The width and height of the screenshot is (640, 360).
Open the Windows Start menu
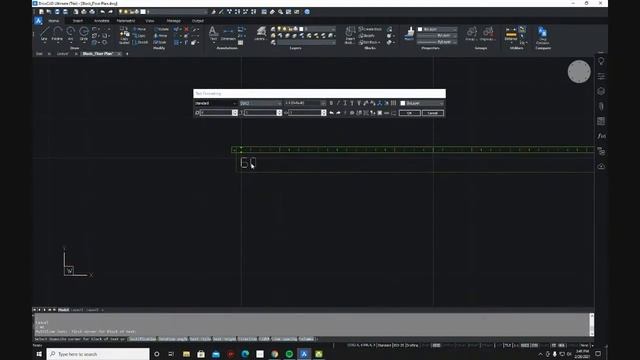point(39,354)
